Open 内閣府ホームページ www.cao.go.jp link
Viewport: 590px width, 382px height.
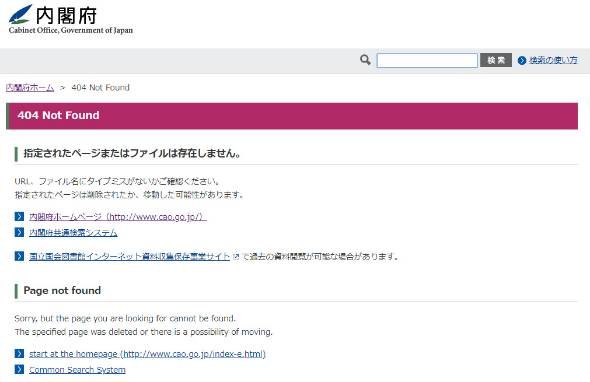tap(118, 217)
